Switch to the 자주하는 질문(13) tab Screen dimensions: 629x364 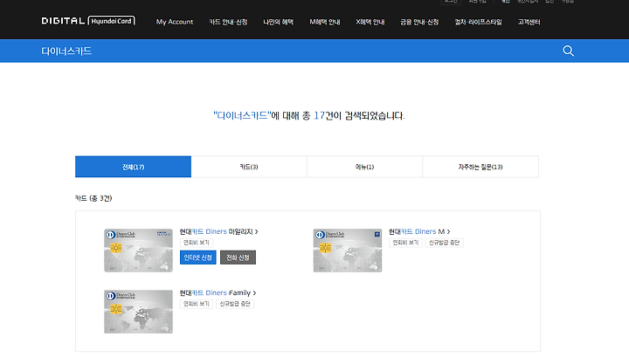(480, 167)
